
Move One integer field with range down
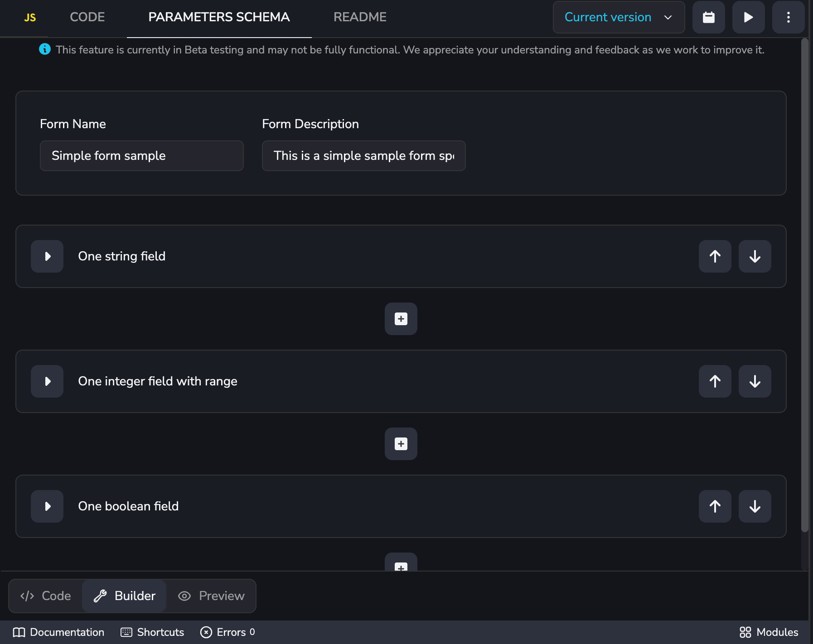pyautogui.click(x=755, y=381)
